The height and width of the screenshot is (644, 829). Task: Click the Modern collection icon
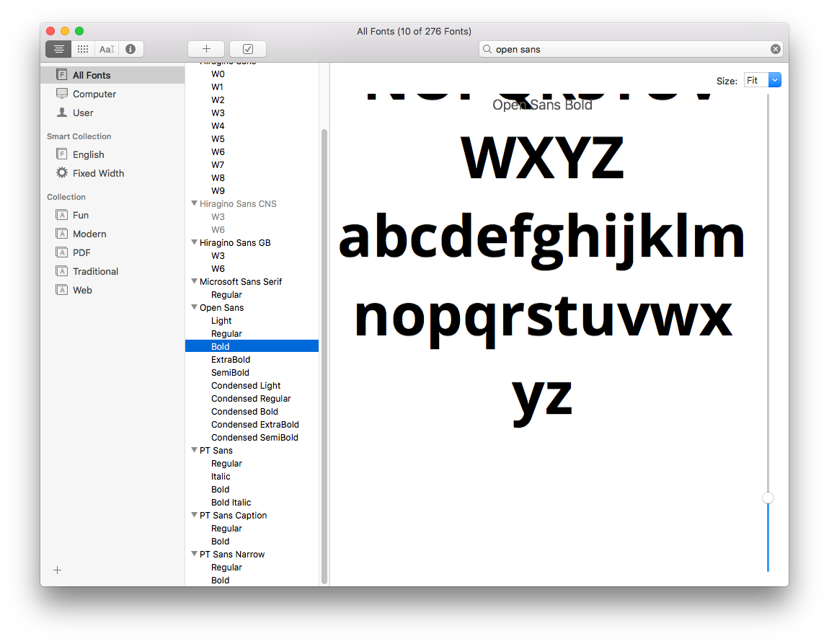tap(62, 234)
